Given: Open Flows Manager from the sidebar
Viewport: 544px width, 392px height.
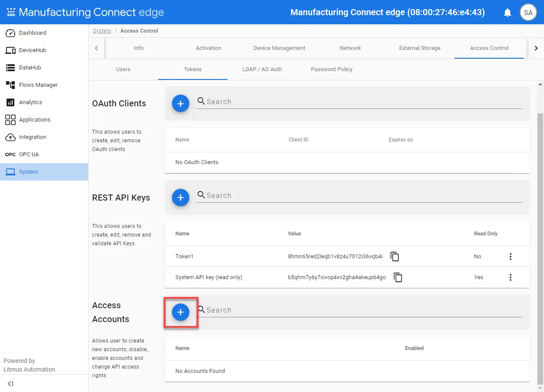Looking at the screenshot, I should tap(44, 85).
